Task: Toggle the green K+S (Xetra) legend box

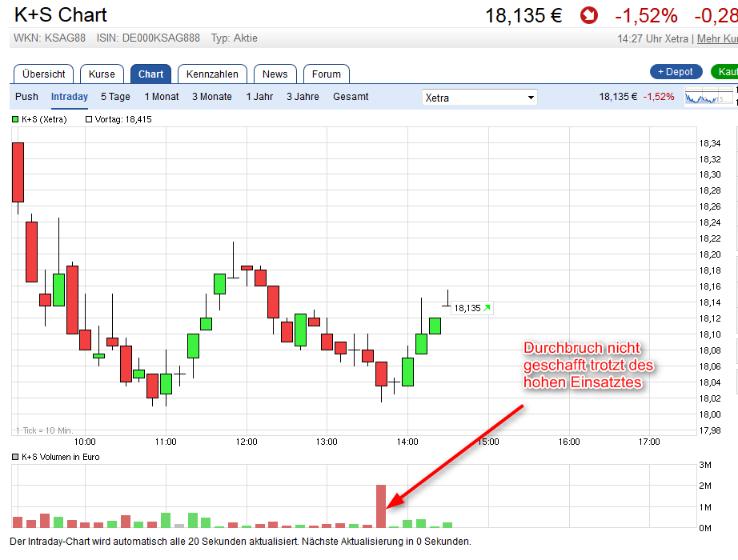Action: (15, 119)
